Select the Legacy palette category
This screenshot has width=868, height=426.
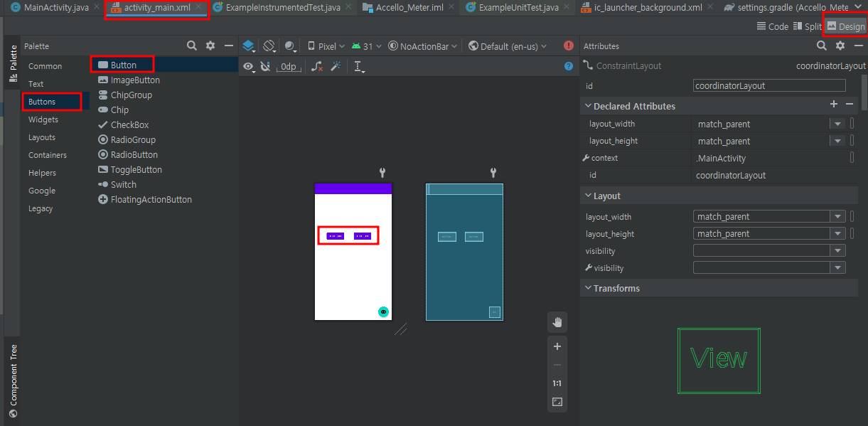(x=41, y=208)
